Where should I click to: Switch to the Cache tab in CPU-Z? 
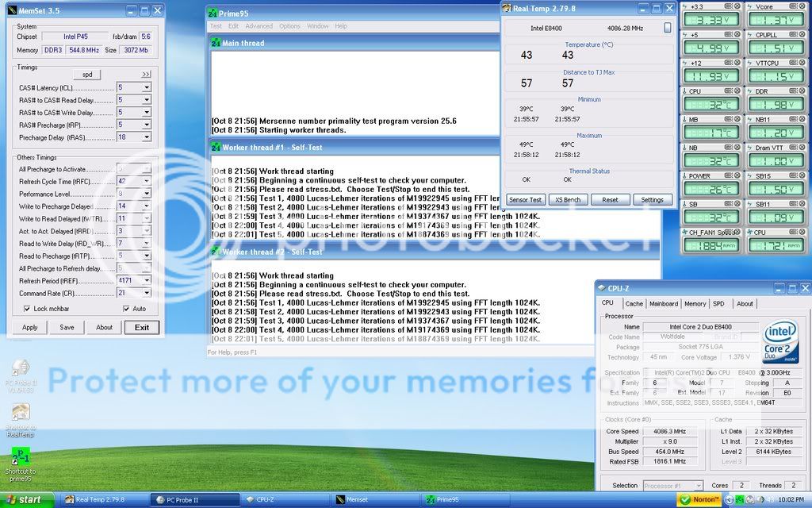(x=634, y=304)
